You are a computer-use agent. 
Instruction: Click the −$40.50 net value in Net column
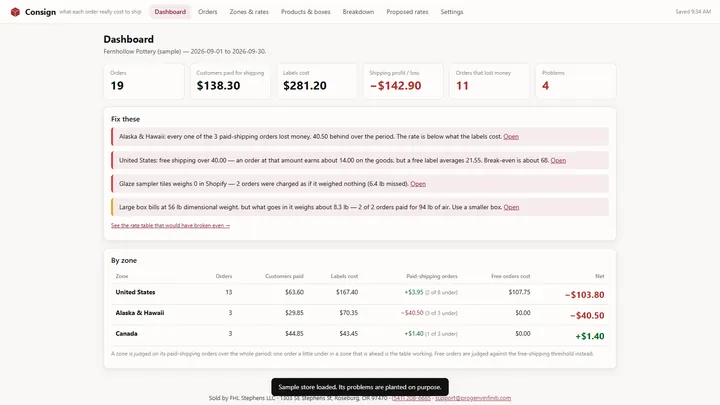point(587,315)
